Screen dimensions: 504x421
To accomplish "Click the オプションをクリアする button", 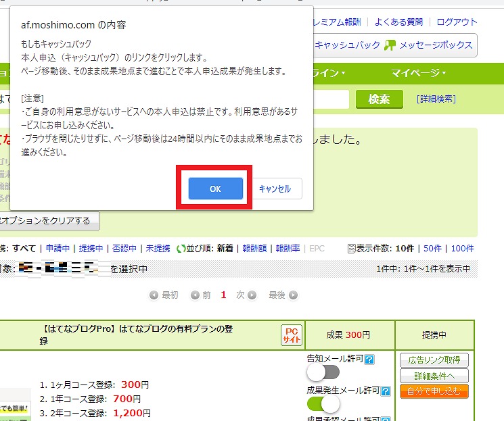I will (x=49, y=220).
